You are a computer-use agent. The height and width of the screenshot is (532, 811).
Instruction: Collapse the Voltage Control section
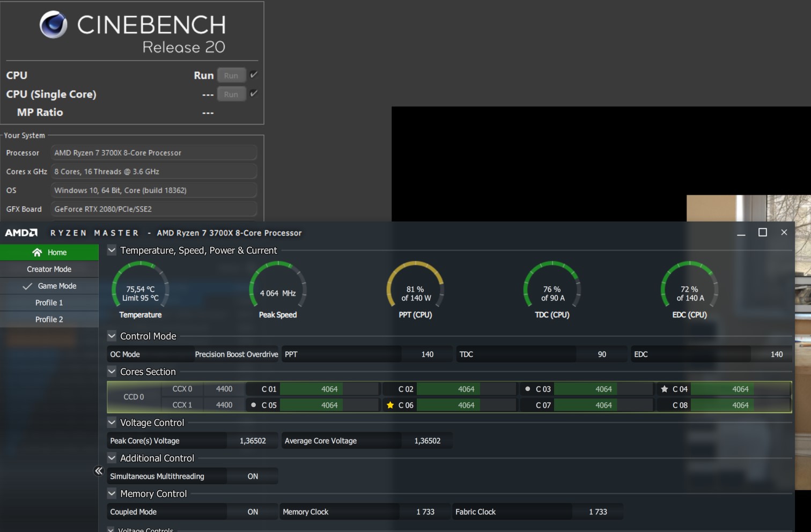tap(112, 422)
